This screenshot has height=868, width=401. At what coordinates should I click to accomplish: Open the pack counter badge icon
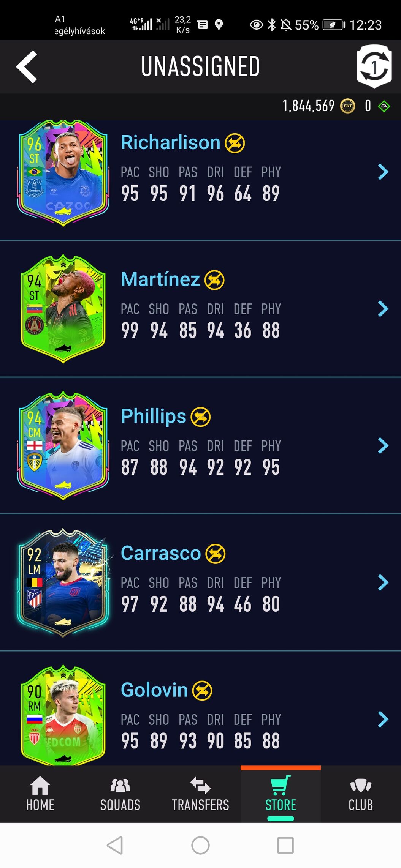tap(374, 66)
